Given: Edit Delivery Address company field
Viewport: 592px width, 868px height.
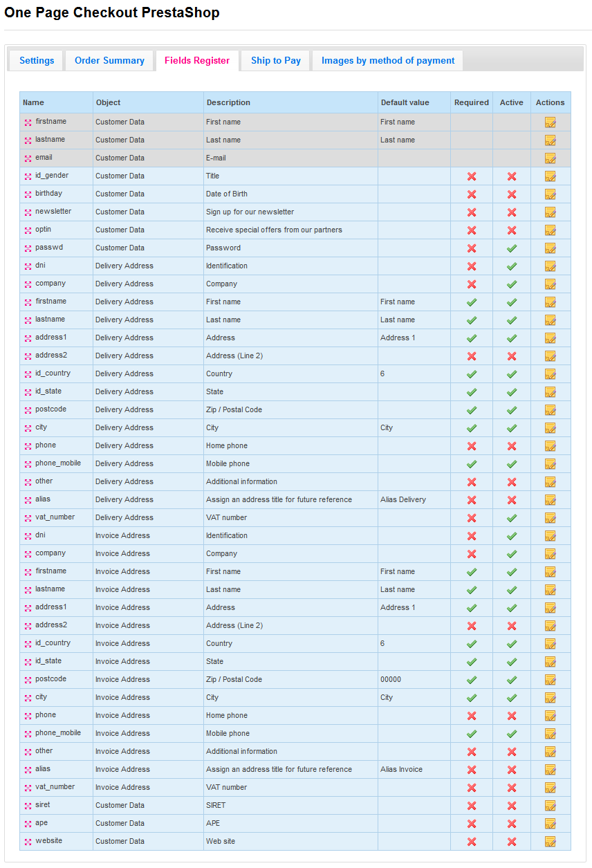Looking at the screenshot, I should coord(551,284).
